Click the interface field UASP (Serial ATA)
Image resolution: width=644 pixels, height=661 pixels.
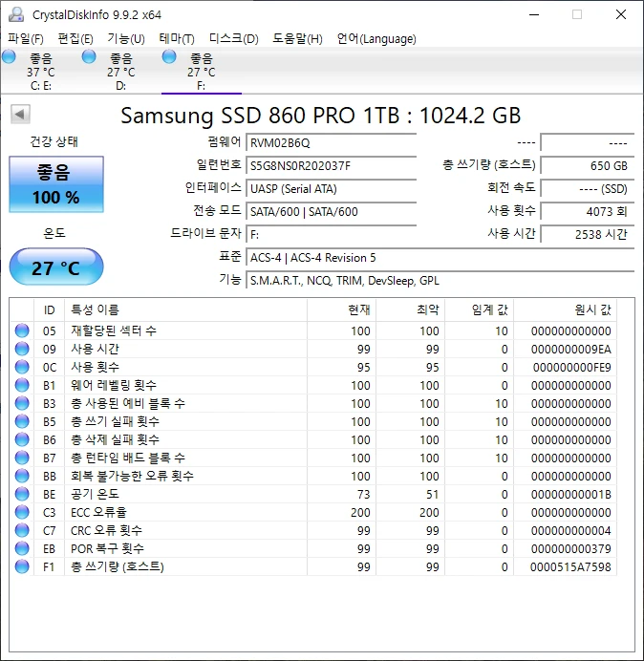pyautogui.click(x=331, y=188)
